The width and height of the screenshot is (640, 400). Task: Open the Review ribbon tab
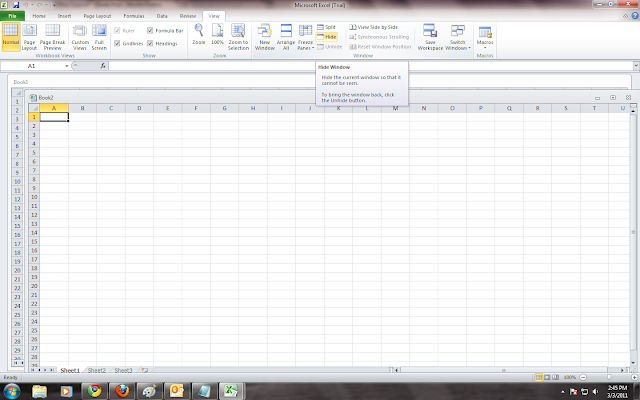pyautogui.click(x=188, y=16)
